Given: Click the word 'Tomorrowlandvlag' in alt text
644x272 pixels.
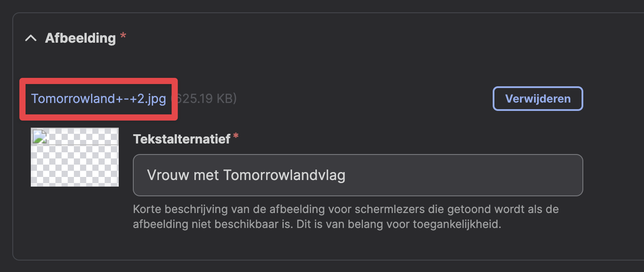Looking at the screenshot, I should point(284,175).
